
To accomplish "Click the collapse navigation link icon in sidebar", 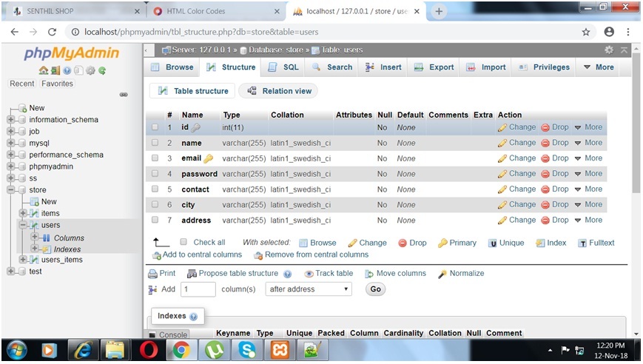I will point(123,95).
